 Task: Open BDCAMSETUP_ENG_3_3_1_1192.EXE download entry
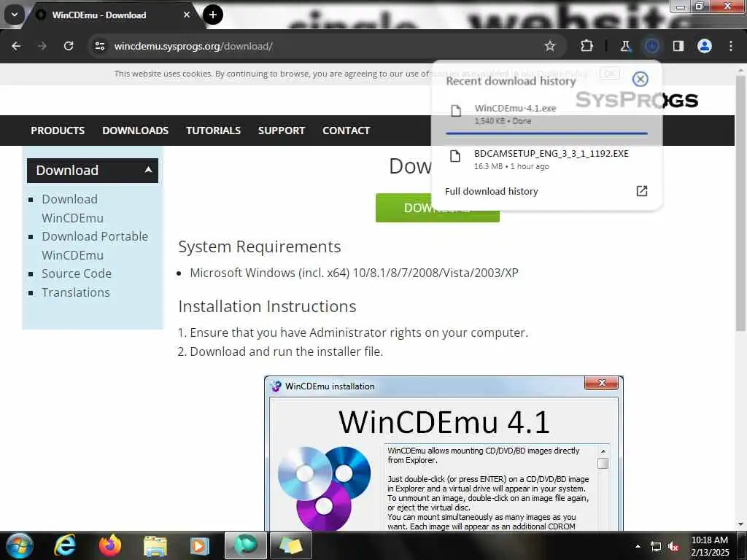(551, 153)
